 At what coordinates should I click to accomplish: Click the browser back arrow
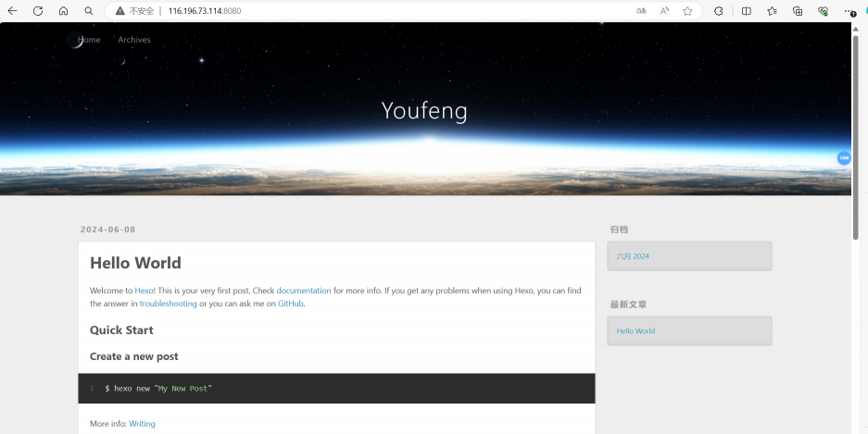[x=13, y=11]
